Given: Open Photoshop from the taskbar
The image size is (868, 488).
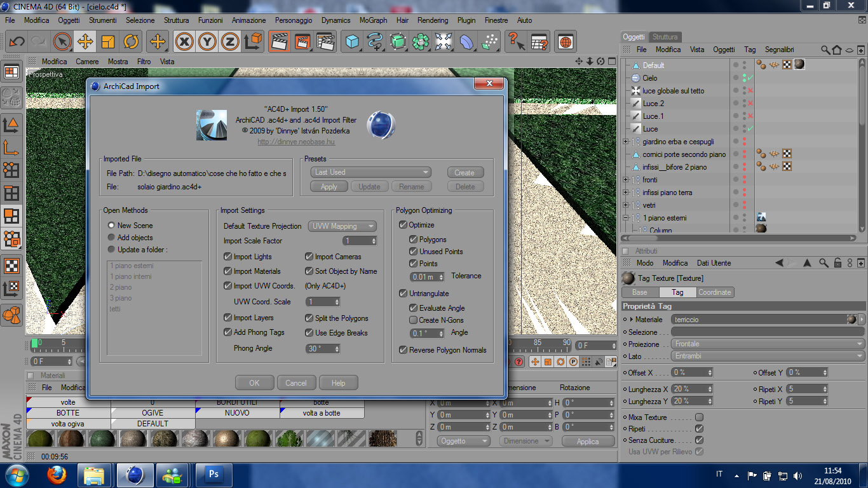Looking at the screenshot, I should pyautogui.click(x=214, y=474).
